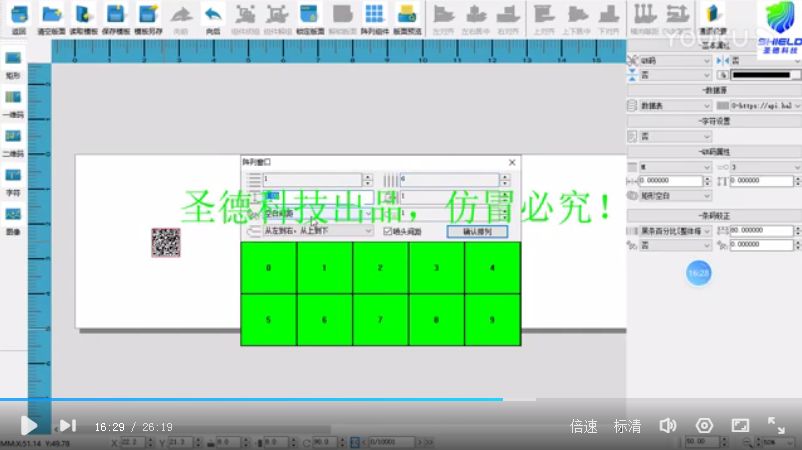Toggle the 喷头间距 checkbox in array dialog
This screenshot has width=802, height=450.
coord(388,232)
